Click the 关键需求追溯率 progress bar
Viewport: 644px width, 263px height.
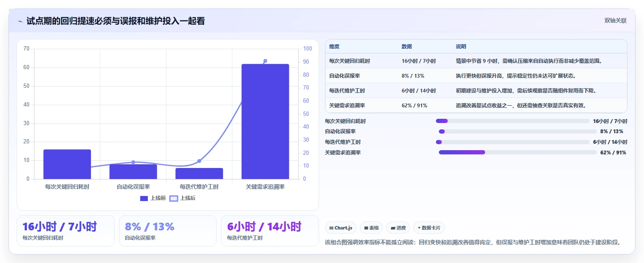pyautogui.click(x=517, y=152)
